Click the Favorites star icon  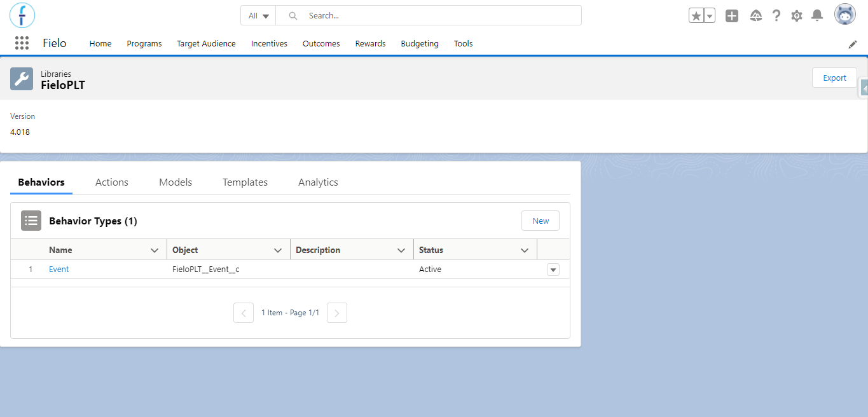(x=696, y=16)
